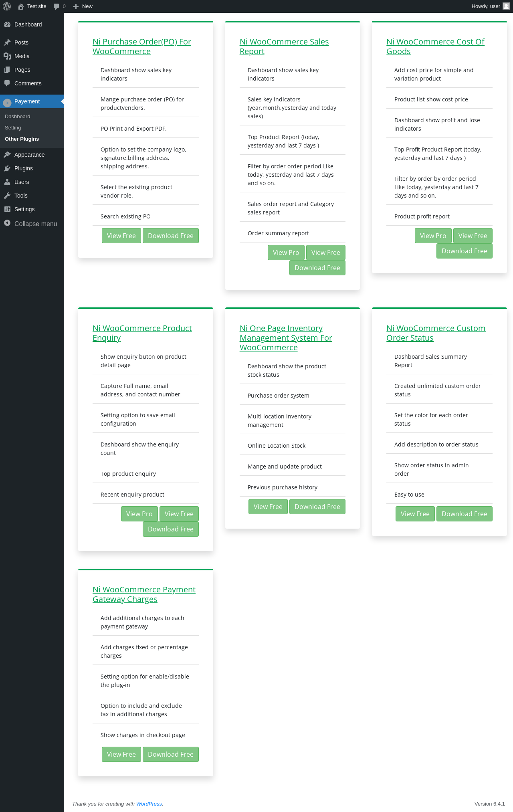The width and height of the screenshot is (513, 812).
Task: Open Ni One Page Inventory Management link
Action: 286,338
